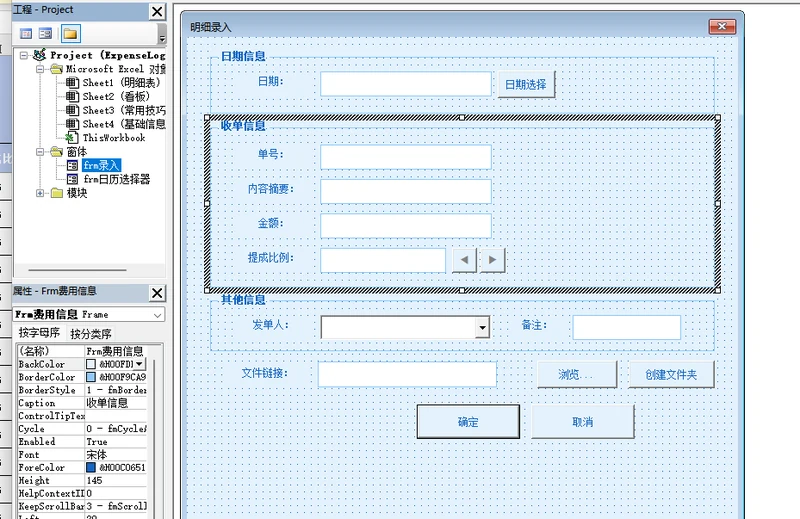Image resolution: width=800 pixels, height=519 pixels.
Task: Select Sheet2 (看板) in project tree
Action: point(116,96)
